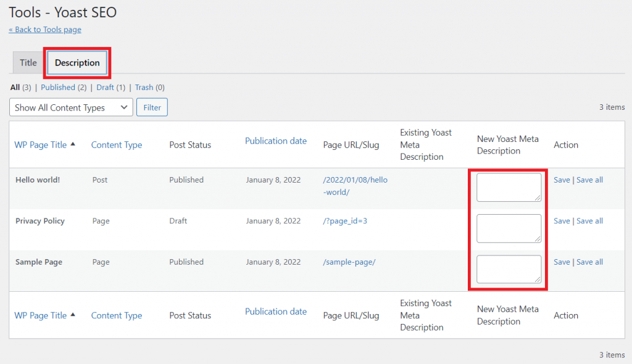This screenshot has height=364, width=632.
Task: Select the Hello world! title cell
Action: [38, 180]
